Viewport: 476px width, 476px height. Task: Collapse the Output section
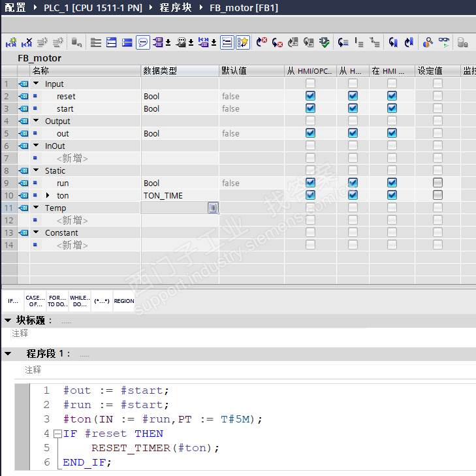[x=36, y=121]
